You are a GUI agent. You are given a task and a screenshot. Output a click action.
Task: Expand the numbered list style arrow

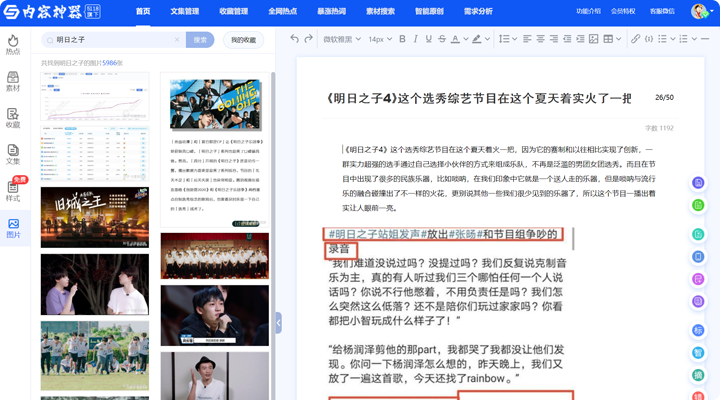[694, 39]
